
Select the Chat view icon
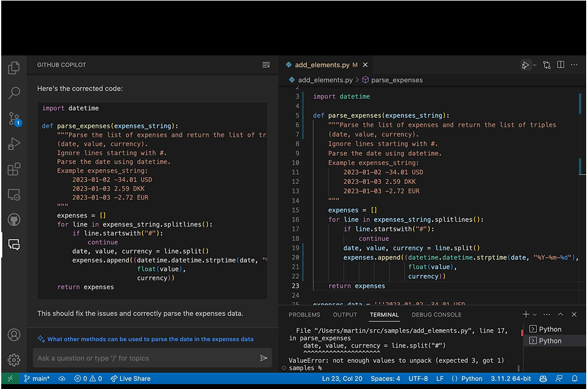click(14, 245)
